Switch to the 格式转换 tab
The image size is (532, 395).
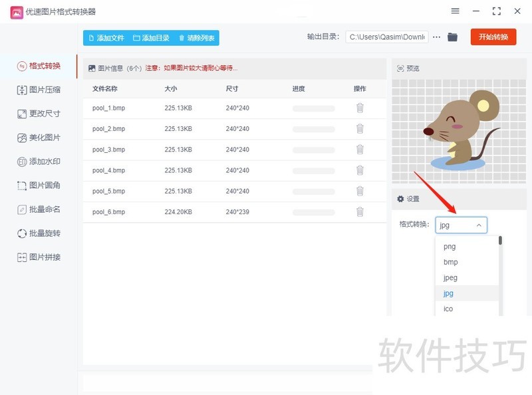click(x=40, y=66)
